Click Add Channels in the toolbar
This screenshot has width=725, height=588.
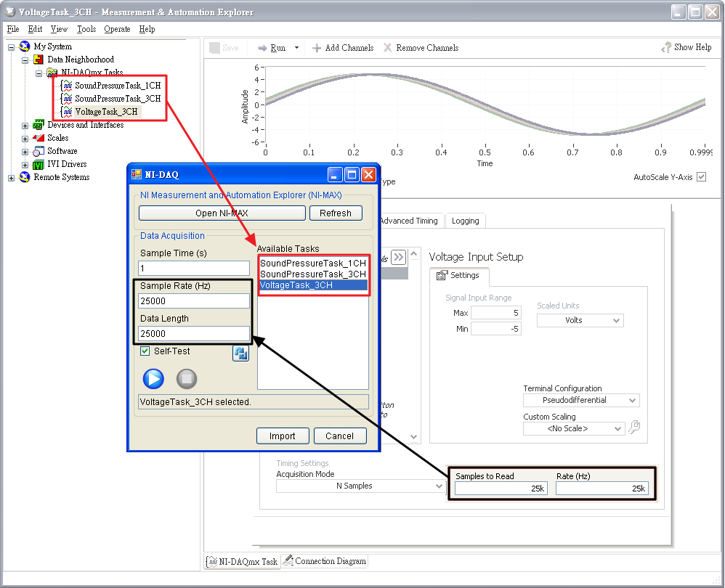pyautogui.click(x=343, y=48)
